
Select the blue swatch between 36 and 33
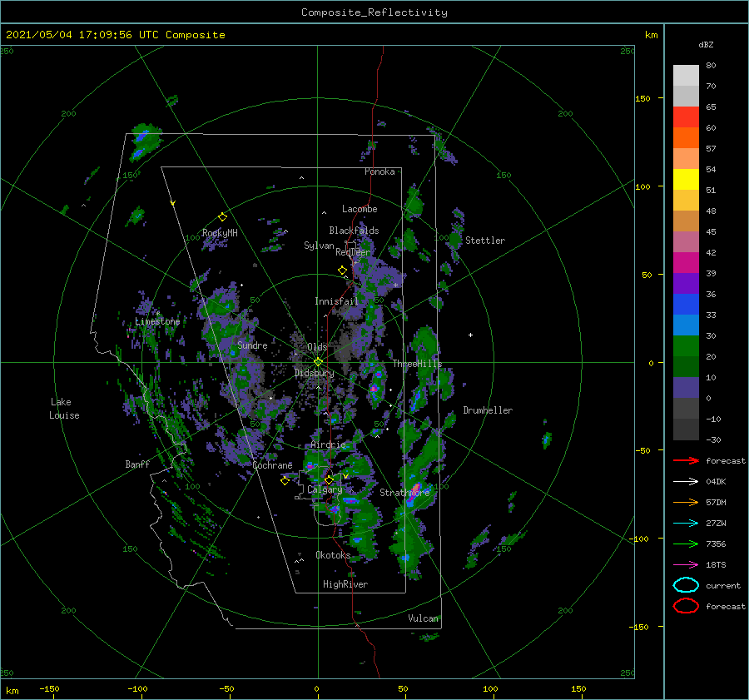686,304
